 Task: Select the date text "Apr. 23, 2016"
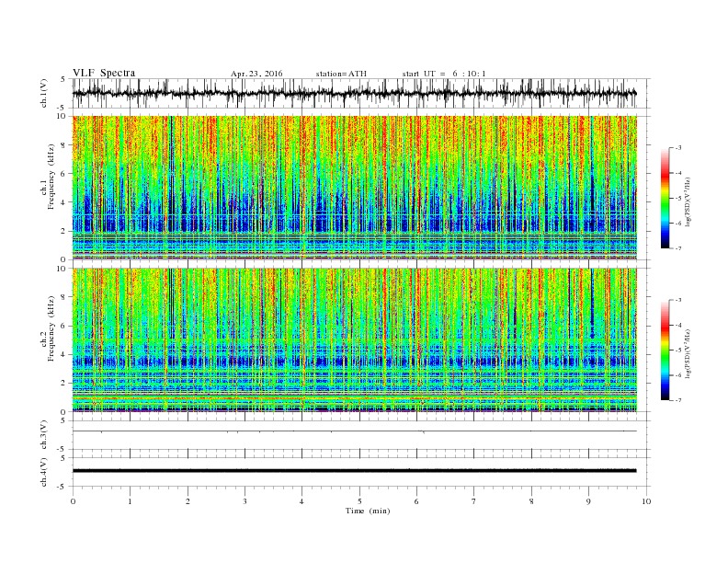pos(256,74)
